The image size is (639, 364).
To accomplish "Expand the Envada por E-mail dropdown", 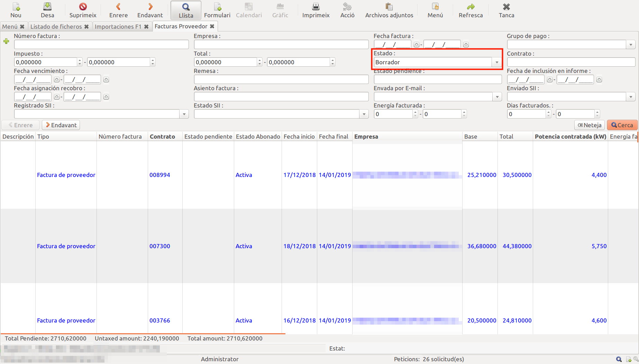I will 497,97.
